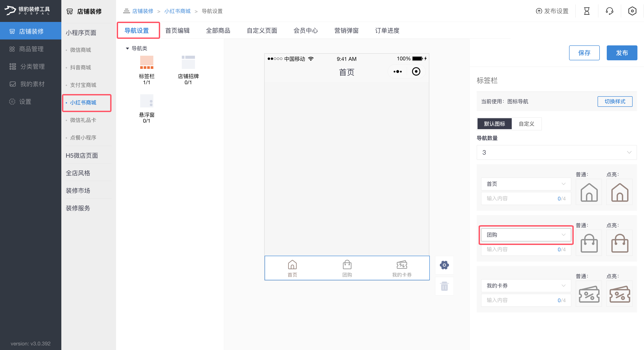Click the gear icon beside the tab bar preview

(x=444, y=265)
